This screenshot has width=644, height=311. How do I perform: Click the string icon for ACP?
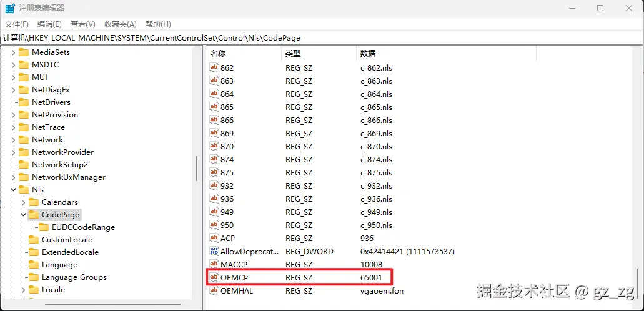click(x=214, y=239)
